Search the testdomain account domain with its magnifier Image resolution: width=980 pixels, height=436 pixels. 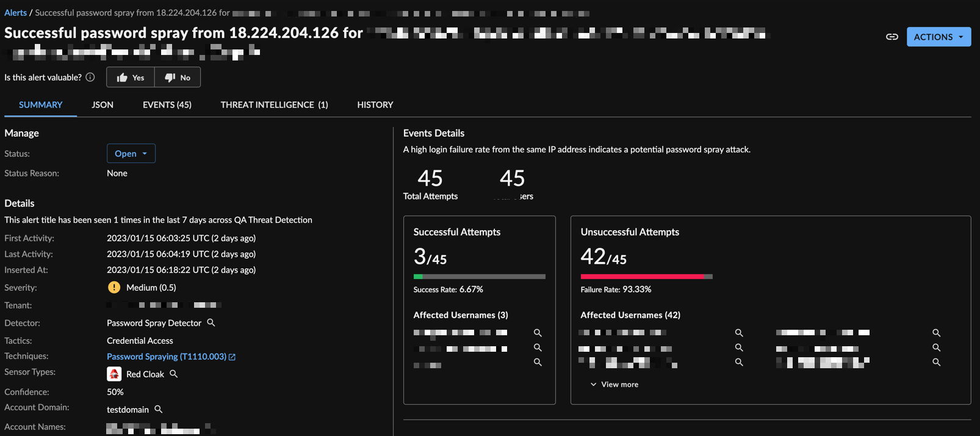159,409
